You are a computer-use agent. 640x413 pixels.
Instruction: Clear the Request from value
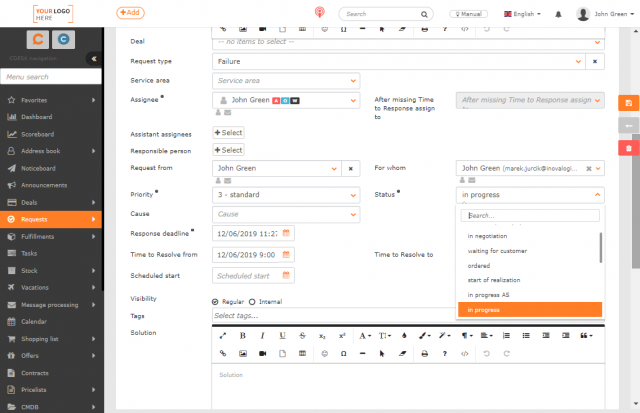pyautogui.click(x=351, y=168)
